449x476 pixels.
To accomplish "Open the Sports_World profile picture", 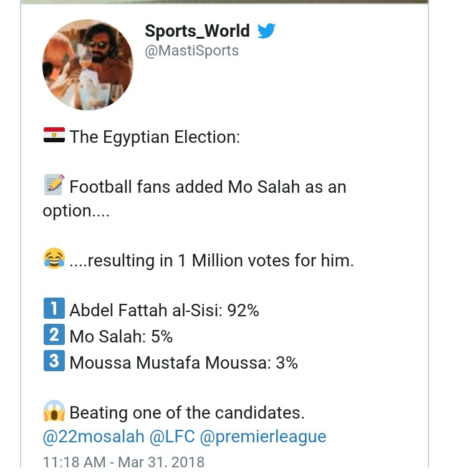I will 88,65.
